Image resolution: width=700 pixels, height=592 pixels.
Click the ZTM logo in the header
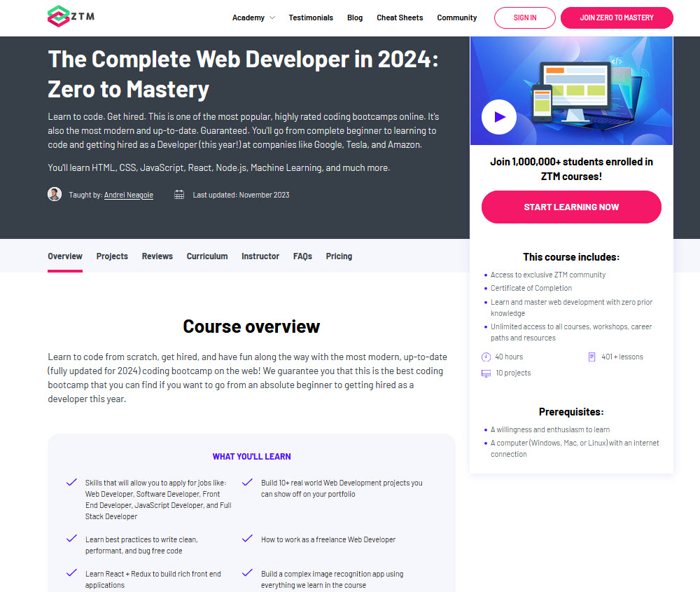point(71,17)
